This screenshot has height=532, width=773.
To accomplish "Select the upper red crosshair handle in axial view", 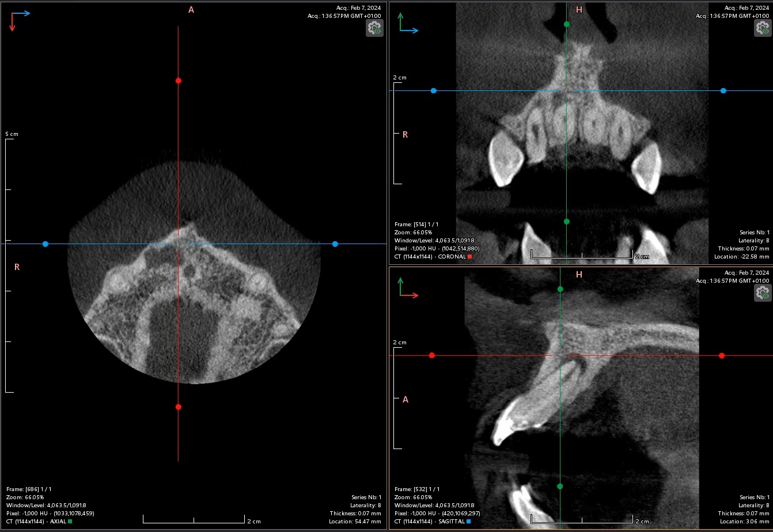I will point(179,81).
